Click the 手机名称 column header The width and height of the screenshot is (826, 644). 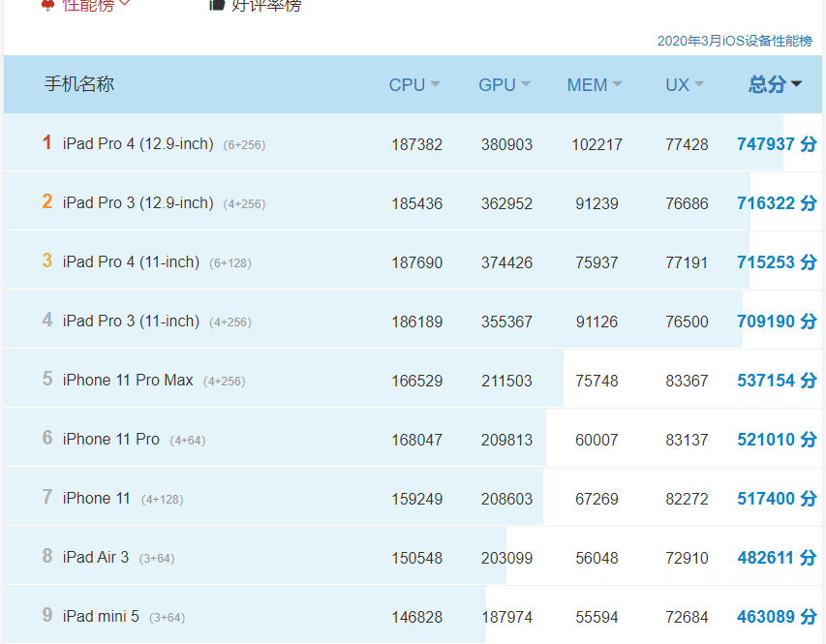click(79, 84)
